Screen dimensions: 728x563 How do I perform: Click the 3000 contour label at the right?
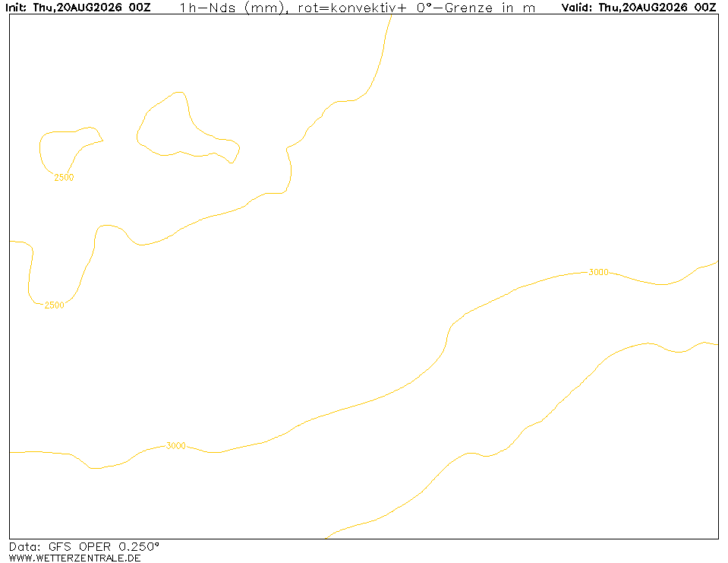598,272
